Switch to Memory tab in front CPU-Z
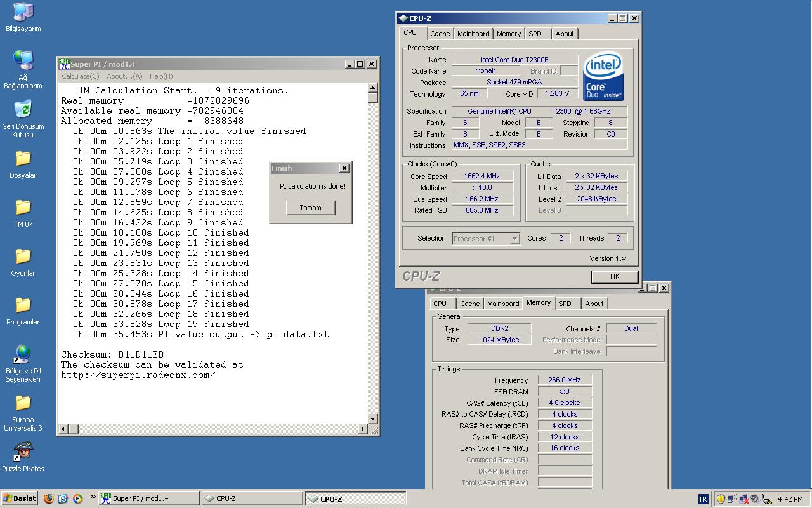 click(509, 34)
